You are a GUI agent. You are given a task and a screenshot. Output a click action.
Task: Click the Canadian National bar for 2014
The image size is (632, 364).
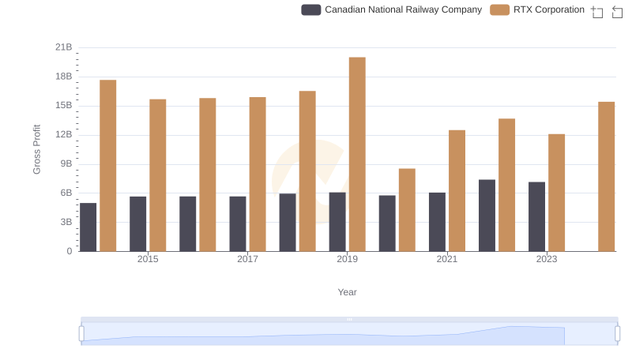point(88,227)
